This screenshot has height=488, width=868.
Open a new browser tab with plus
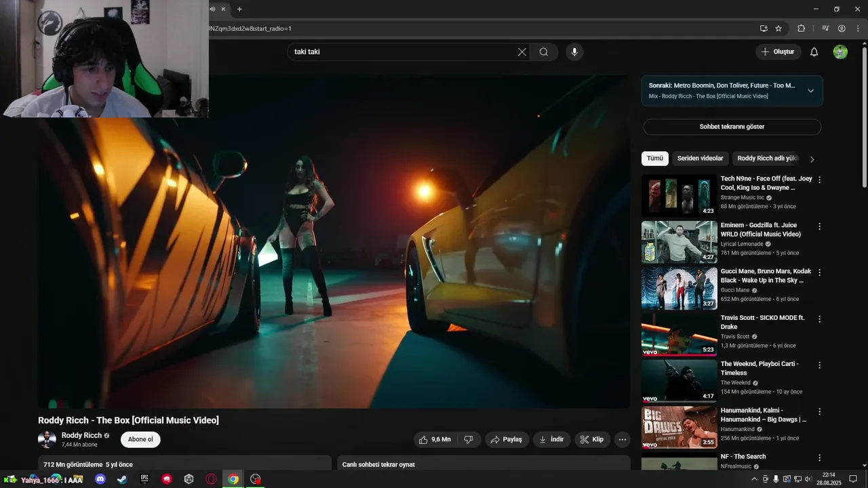pyautogui.click(x=239, y=9)
